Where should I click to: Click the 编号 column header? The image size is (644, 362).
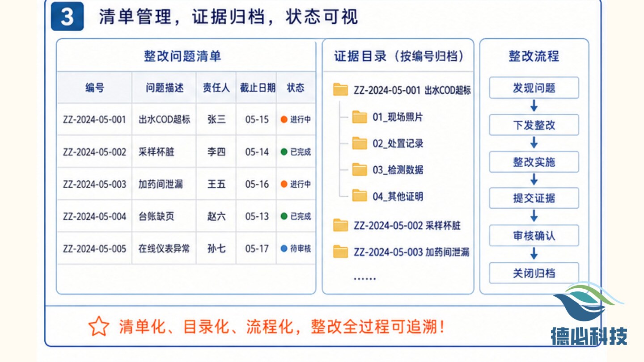tap(94, 88)
